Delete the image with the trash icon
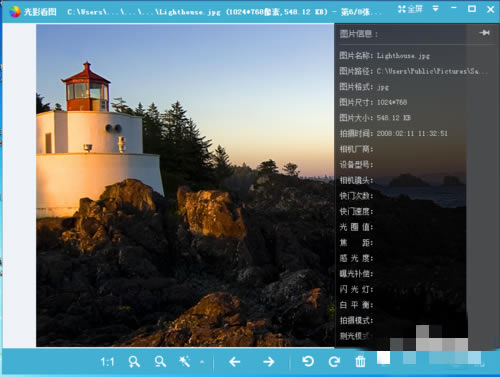Screen dimensions: 500x377 pos(360,361)
